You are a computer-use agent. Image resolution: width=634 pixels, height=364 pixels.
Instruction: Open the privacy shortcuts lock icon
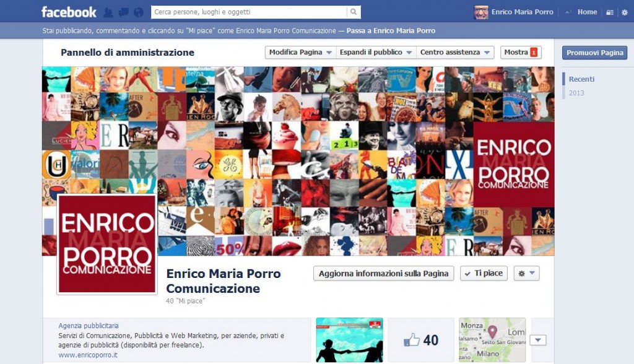point(610,12)
